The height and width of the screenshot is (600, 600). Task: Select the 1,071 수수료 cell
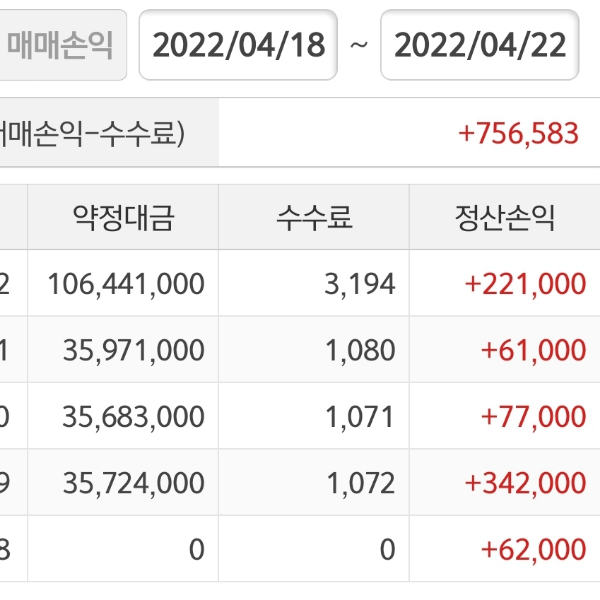[360, 416]
